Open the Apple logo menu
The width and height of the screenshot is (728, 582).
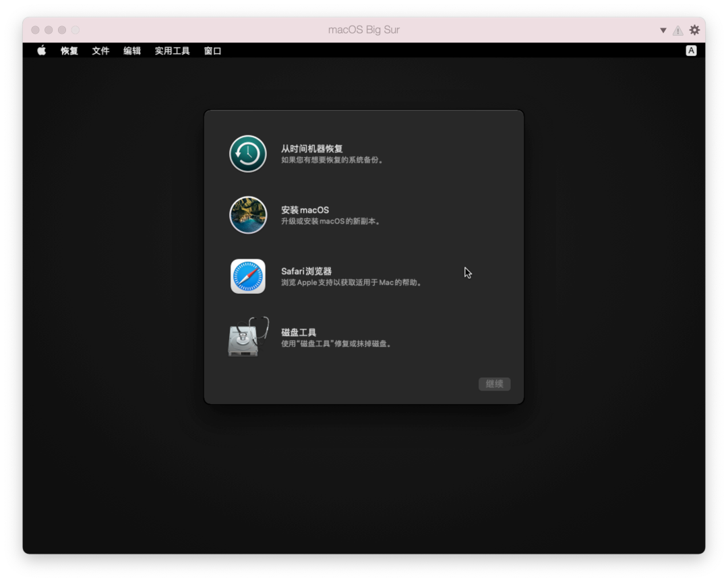[x=41, y=51]
